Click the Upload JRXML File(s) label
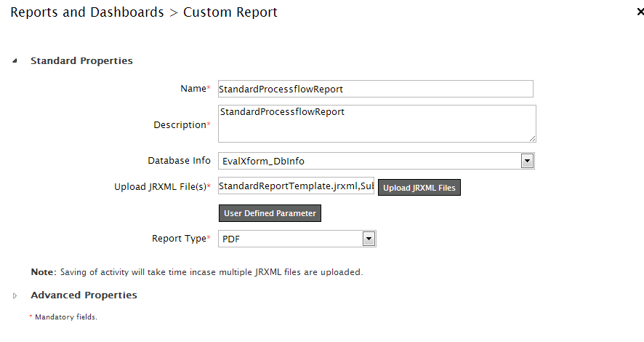Screen dimensions: 644x342 160,187
